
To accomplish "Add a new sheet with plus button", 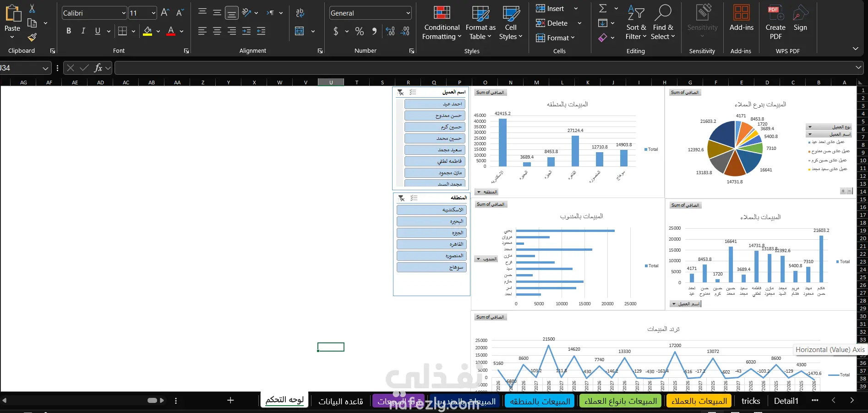I will coord(230,400).
